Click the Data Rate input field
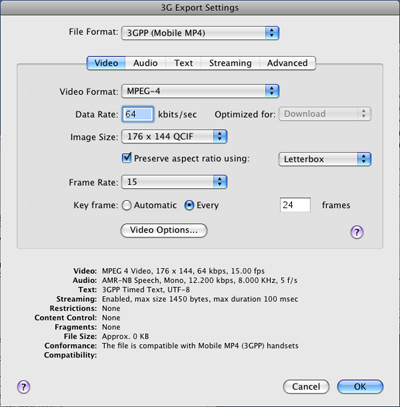Screen dimensions: 400x407 138,114
